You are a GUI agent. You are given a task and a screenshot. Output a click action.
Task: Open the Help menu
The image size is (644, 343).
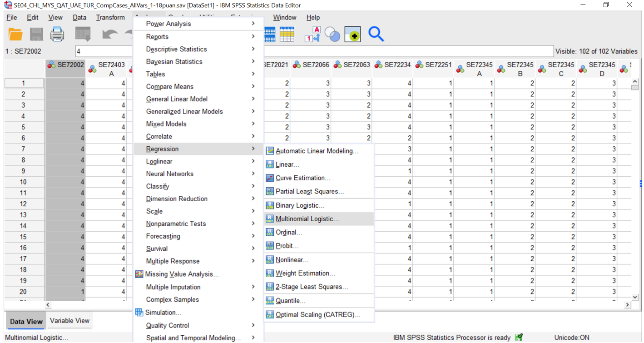(x=313, y=17)
